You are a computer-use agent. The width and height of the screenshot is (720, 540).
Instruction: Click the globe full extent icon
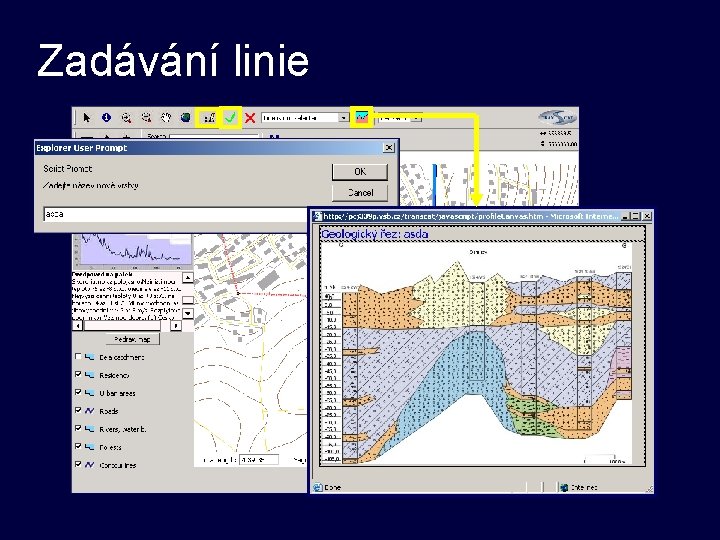point(186,118)
